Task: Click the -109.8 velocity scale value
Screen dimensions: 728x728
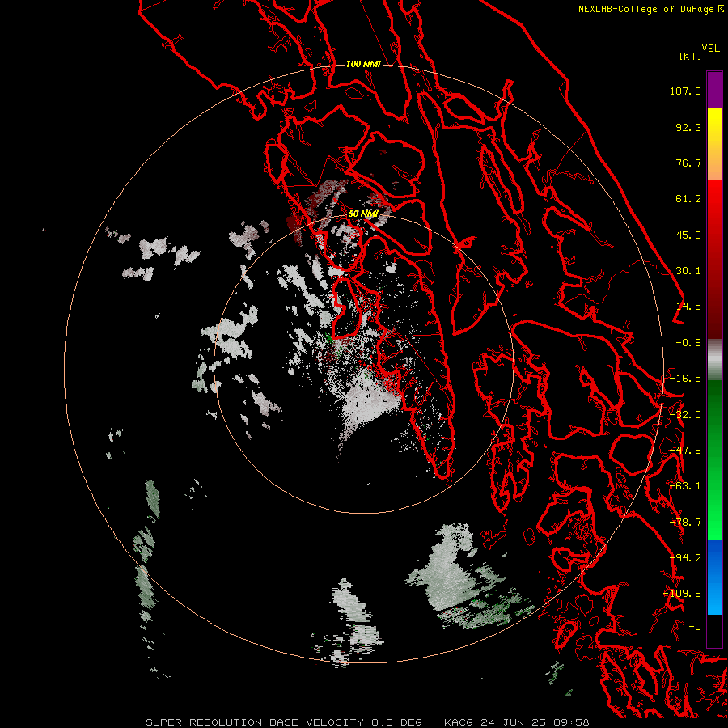Action: pos(683,594)
